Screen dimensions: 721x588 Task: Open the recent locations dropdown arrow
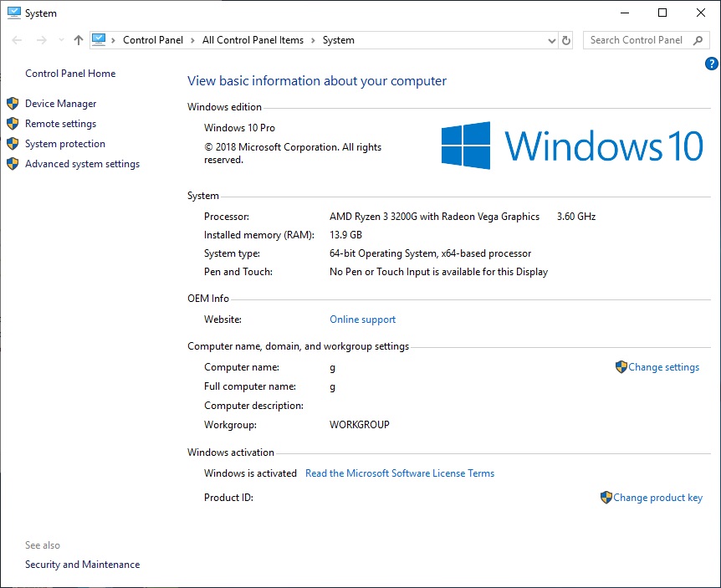[61, 40]
